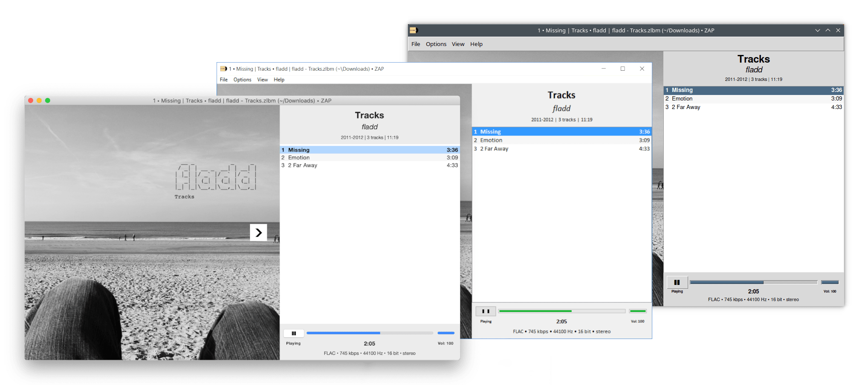
Task: Select track '2 Far Away' in macOS window
Action: [x=370, y=165]
